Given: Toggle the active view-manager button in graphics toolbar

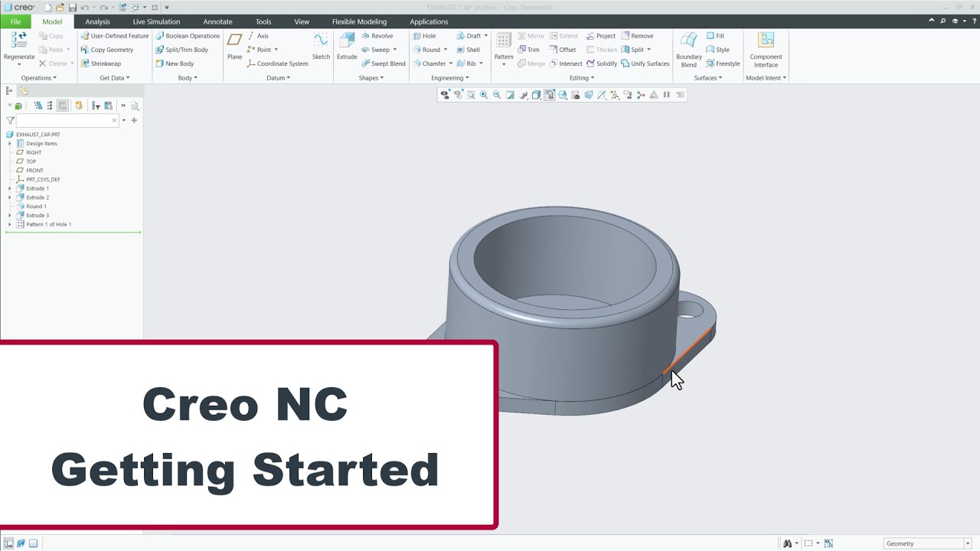Looking at the screenshot, I should (549, 95).
